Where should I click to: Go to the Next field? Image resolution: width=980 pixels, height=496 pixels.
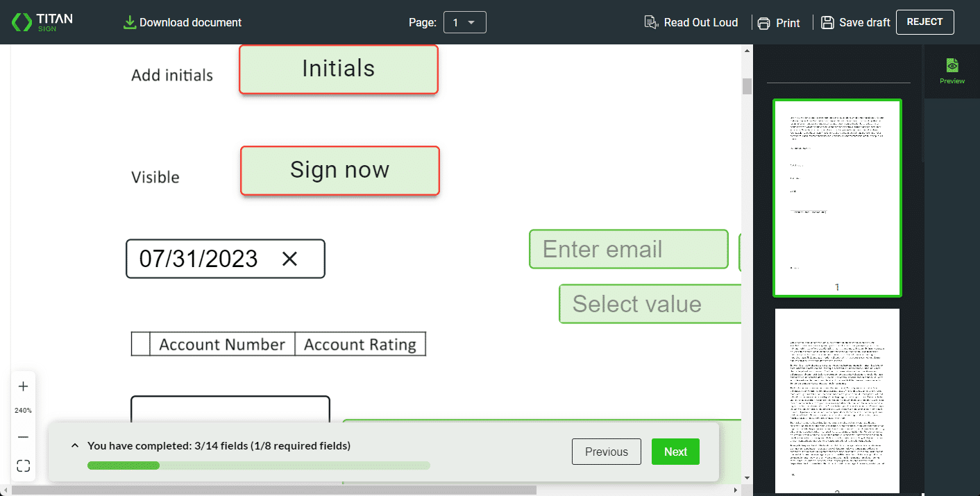pyautogui.click(x=675, y=452)
